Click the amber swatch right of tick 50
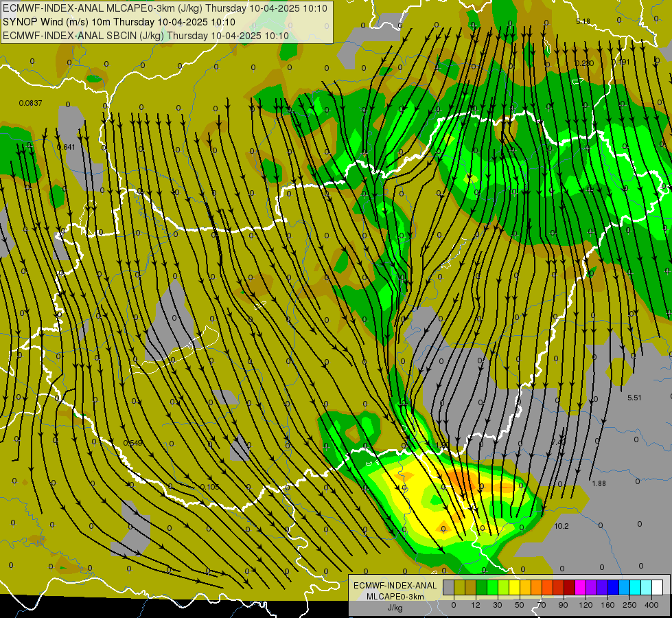The image size is (672, 618). (x=525, y=587)
